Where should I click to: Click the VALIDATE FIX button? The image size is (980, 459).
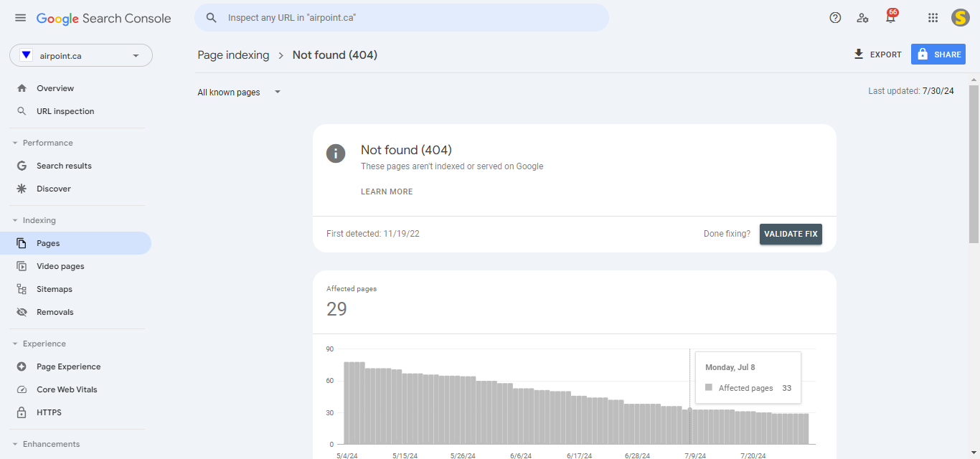click(791, 234)
